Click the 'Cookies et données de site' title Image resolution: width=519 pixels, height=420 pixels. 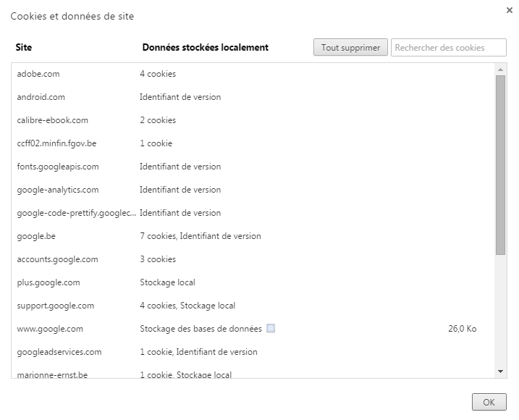click(72, 16)
